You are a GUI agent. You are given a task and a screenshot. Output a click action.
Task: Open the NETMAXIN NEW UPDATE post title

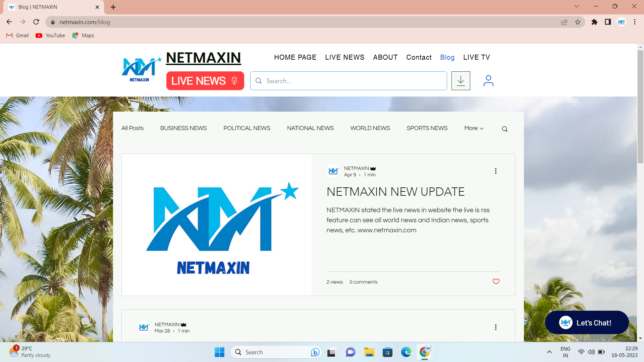[x=395, y=192]
